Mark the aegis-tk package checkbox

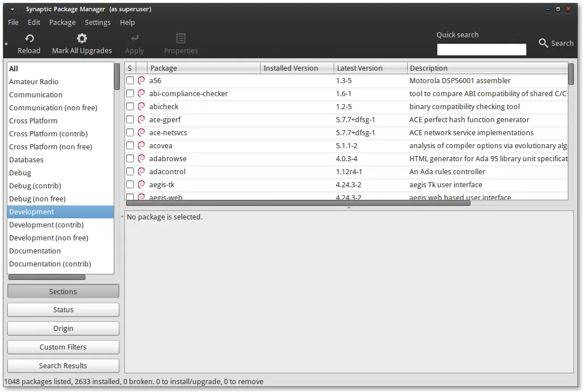[129, 184]
